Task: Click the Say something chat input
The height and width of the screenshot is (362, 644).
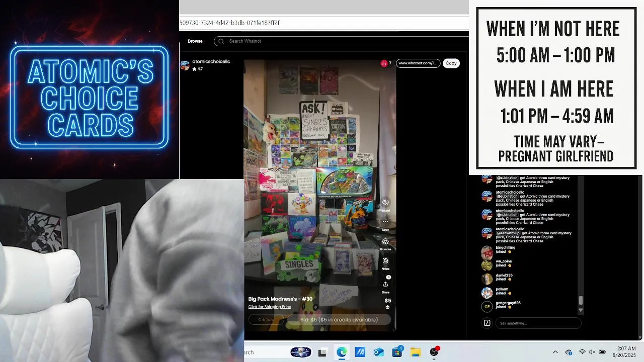Action: [539, 323]
